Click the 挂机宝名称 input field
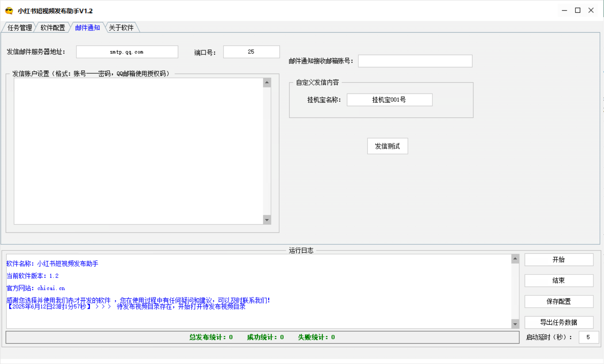Viewport: 604px width, 364px height. 389,100
